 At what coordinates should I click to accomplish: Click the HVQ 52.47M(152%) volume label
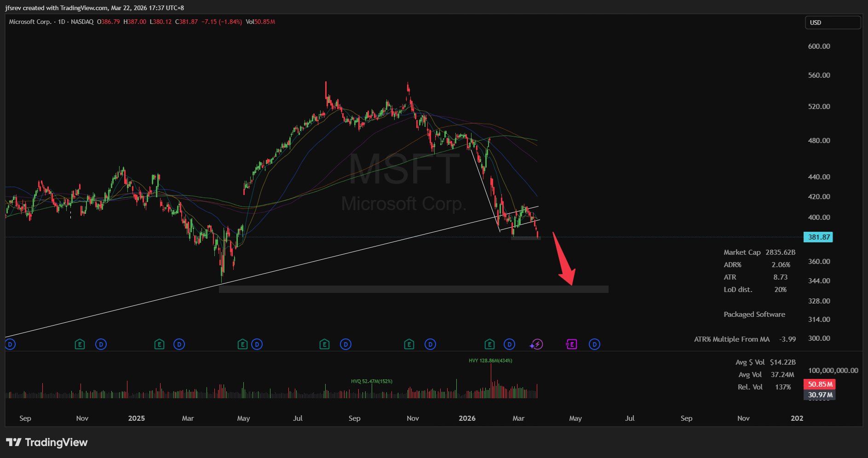coord(372,381)
